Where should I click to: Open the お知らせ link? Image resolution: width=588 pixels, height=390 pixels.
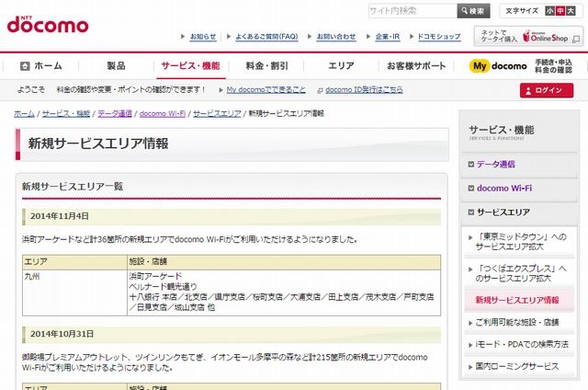point(203,37)
